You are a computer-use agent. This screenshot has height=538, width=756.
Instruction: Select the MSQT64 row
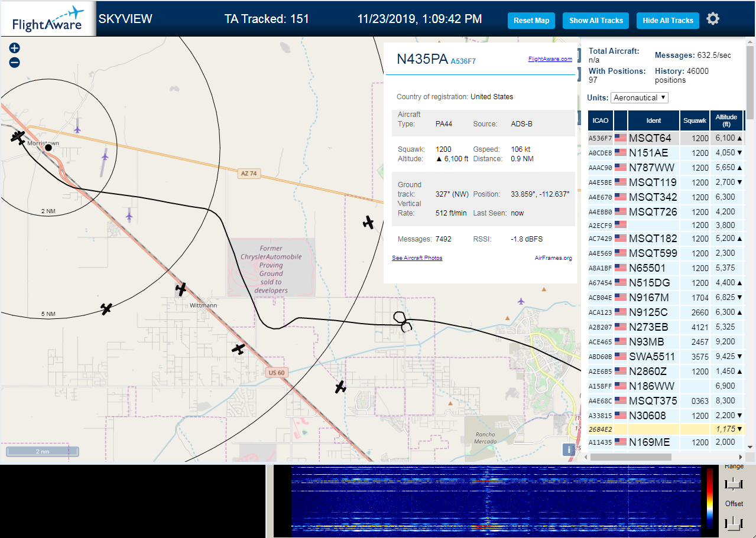click(666, 138)
